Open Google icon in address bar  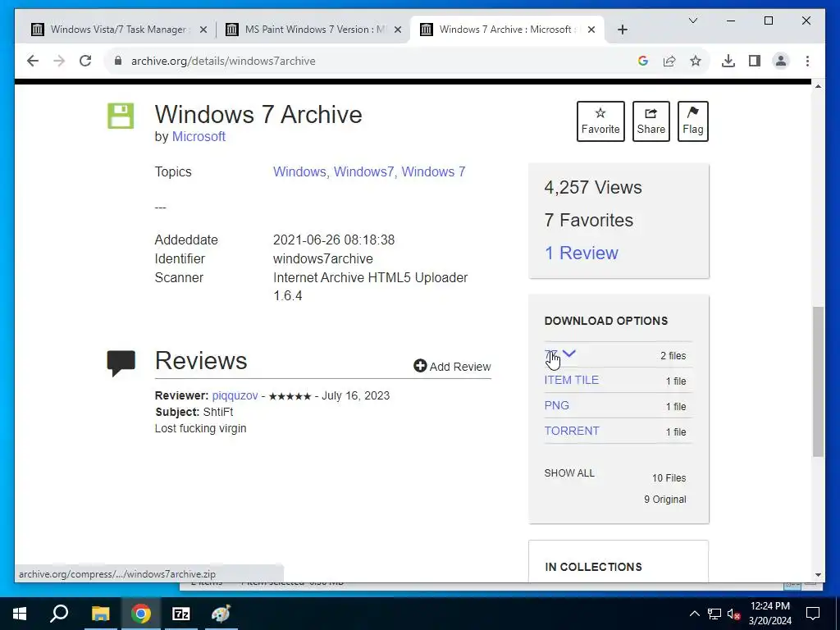(x=643, y=61)
